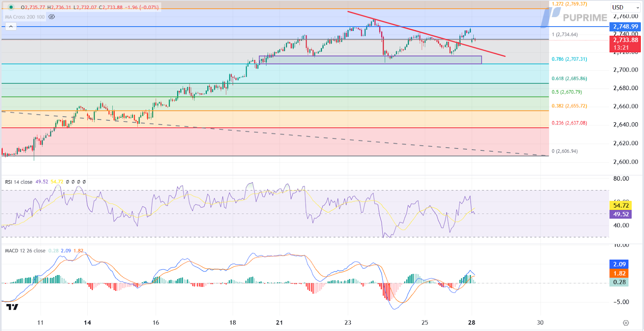Click date label 25 on time axis

pyautogui.click(x=425, y=323)
